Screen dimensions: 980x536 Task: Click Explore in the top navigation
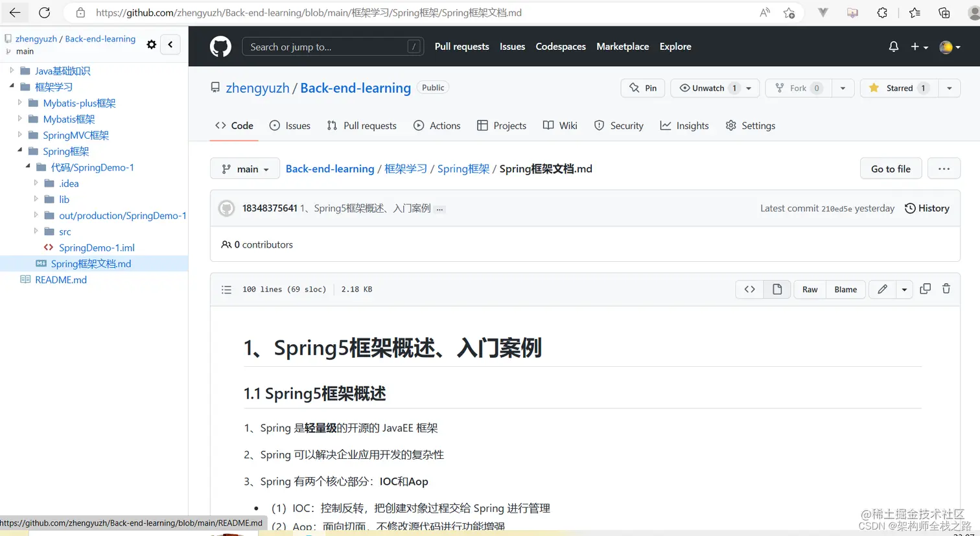point(675,47)
